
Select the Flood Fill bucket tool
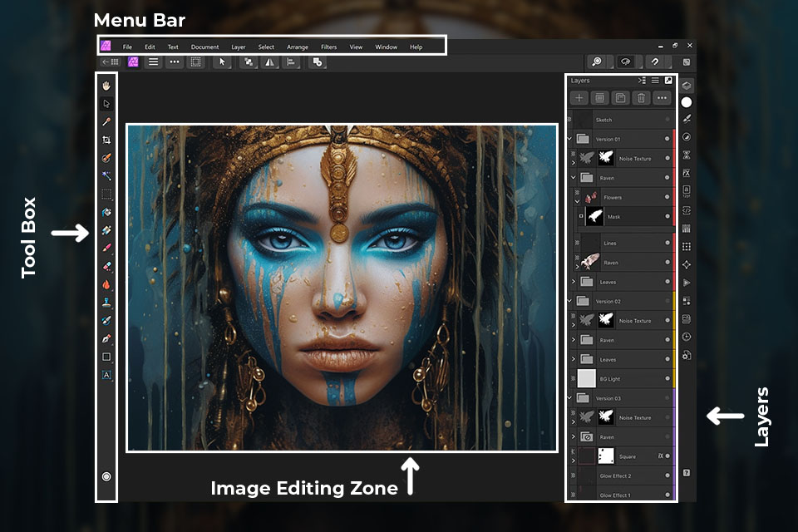106,212
